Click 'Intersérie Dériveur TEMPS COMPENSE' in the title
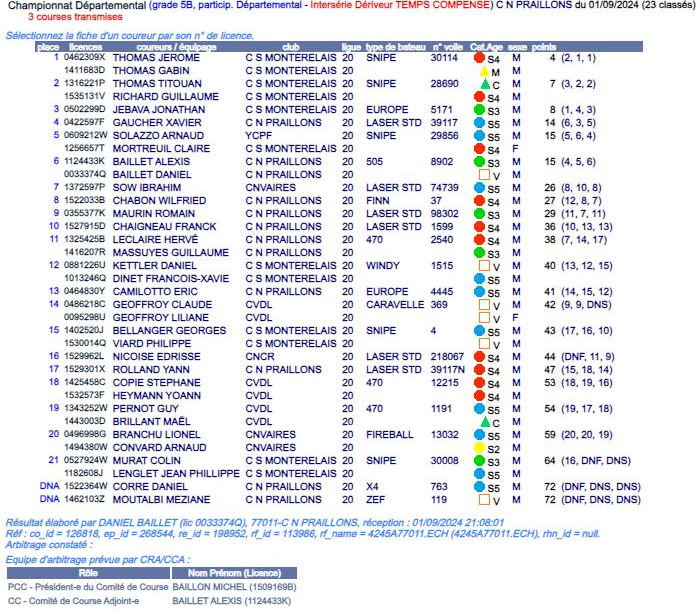 400,5
